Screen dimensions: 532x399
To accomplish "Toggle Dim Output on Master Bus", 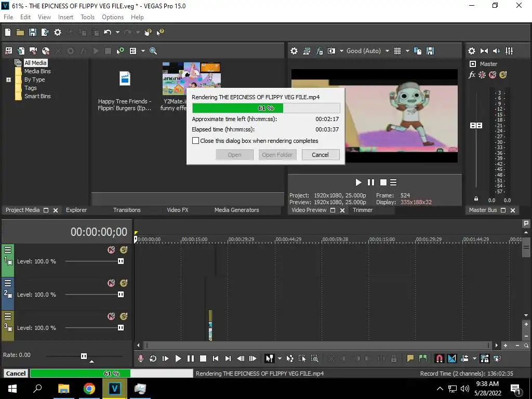I will pos(496,51).
